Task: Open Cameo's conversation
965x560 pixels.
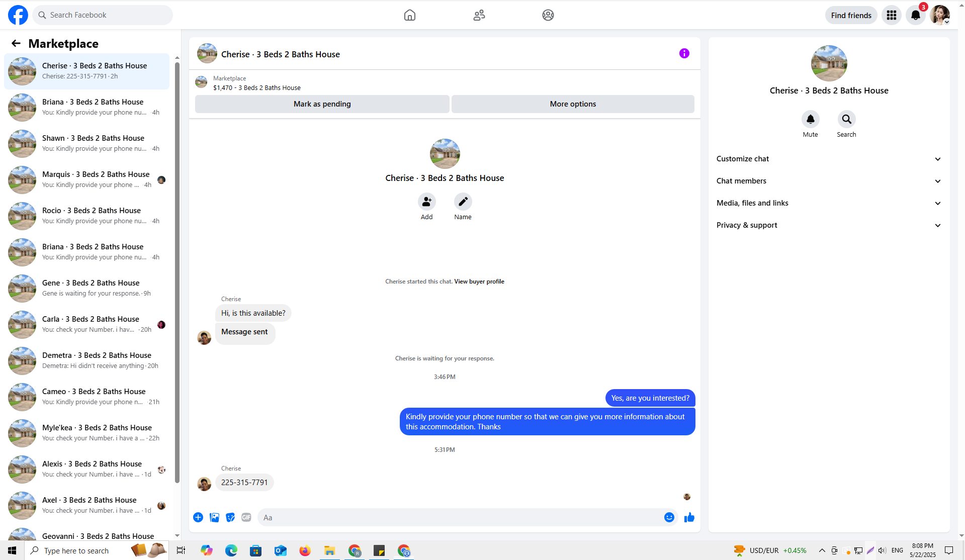Action: 86,397
